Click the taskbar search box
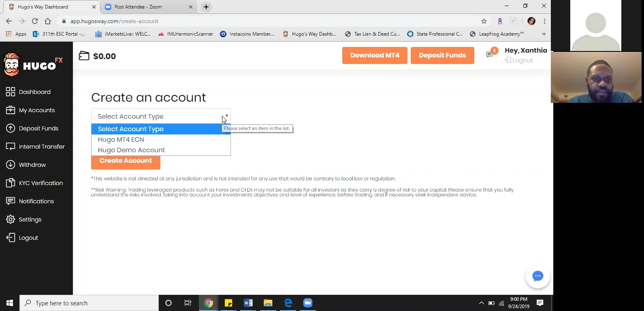The width and height of the screenshot is (644, 311). [x=89, y=303]
